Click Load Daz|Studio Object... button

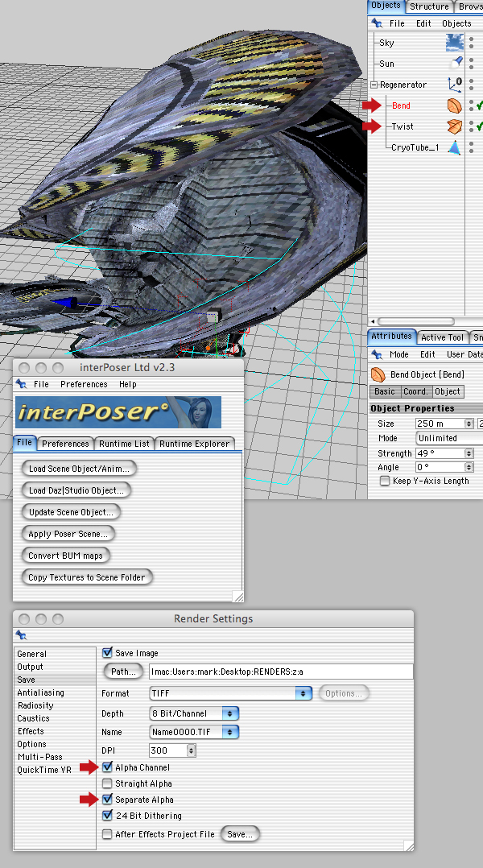76,490
